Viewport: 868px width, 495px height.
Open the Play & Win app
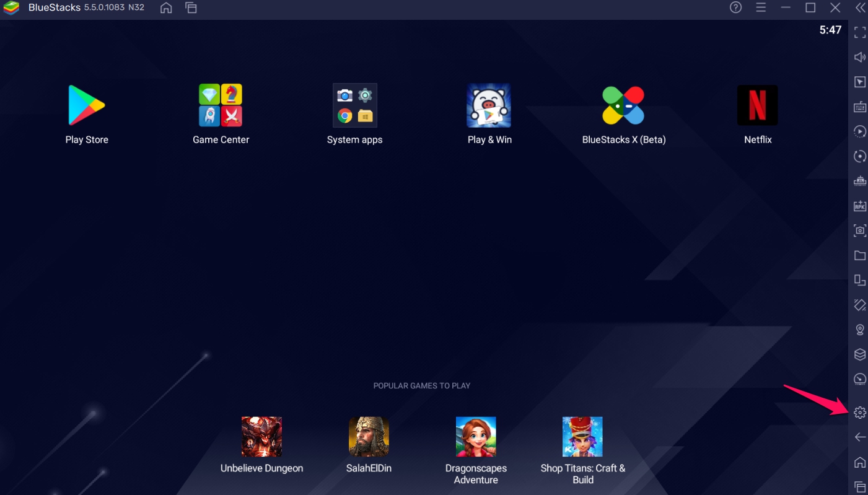[x=489, y=105]
